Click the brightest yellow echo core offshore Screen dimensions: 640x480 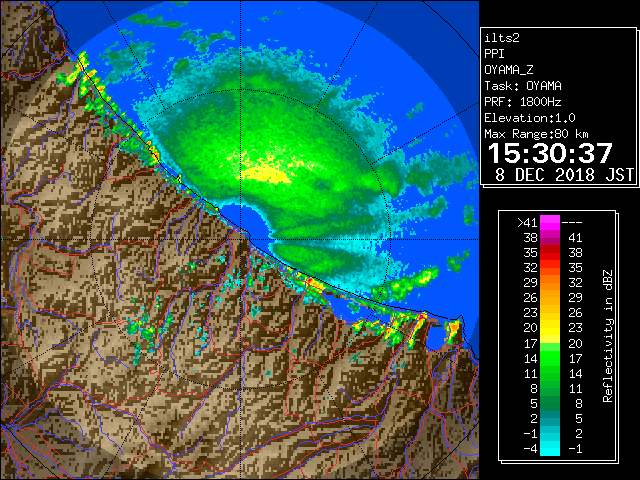coord(267,174)
